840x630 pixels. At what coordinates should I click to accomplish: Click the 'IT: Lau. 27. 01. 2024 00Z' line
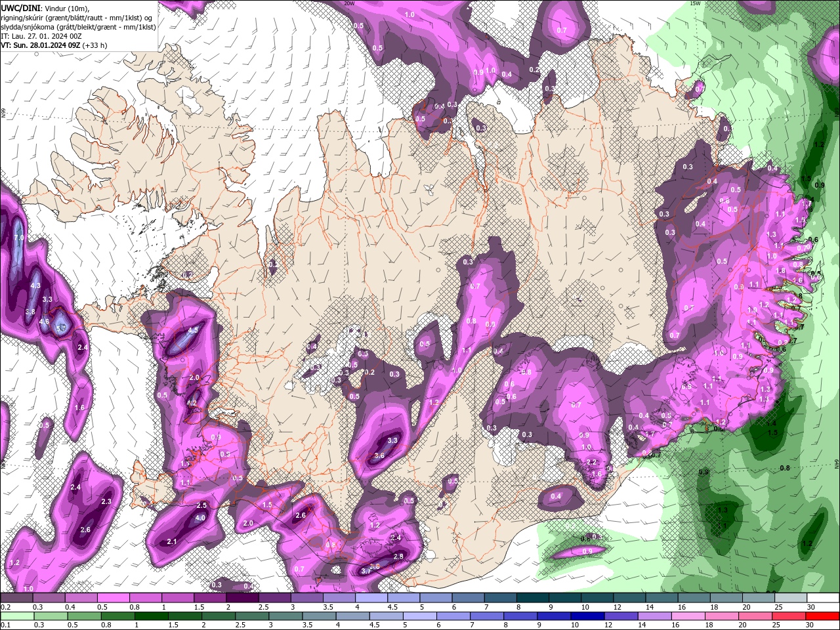tap(41, 36)
